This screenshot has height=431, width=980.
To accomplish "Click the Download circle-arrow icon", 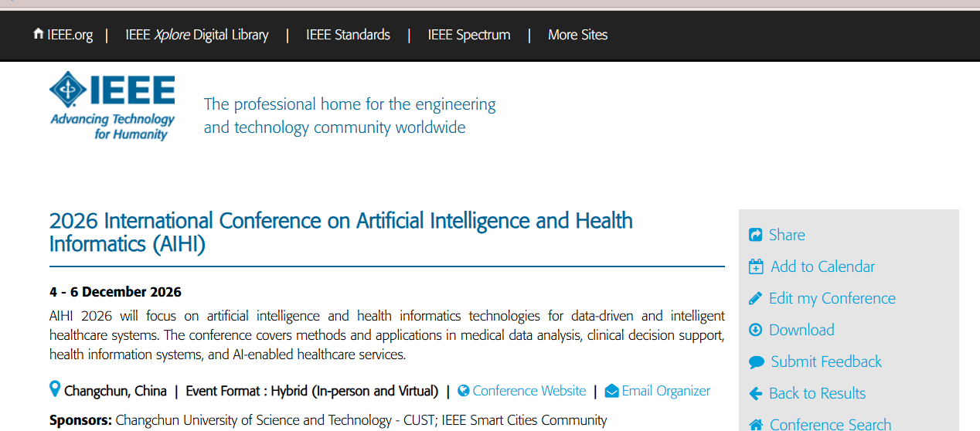I will click(x=756, y=330).
